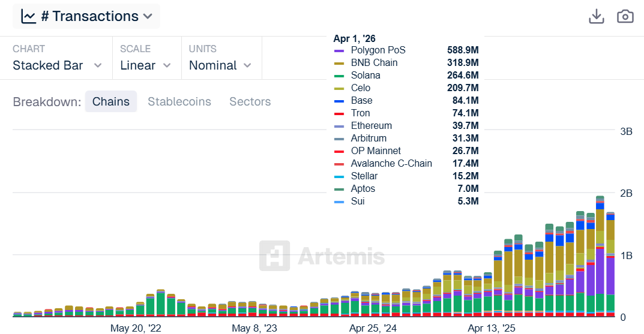This screenshot has height=334, width=644.
Task: Click the Base label in tooltip
Action: click(x=361, y=101)
